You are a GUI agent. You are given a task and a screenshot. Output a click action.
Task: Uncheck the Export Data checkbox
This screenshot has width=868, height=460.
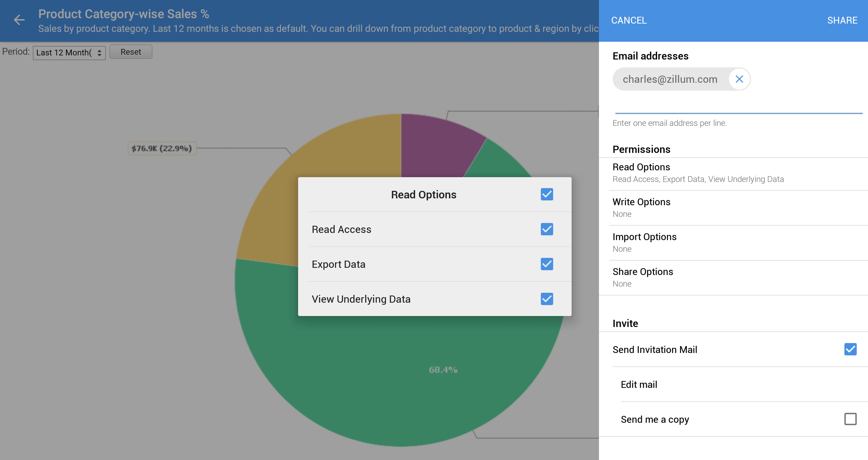click(x=547, y=264)
